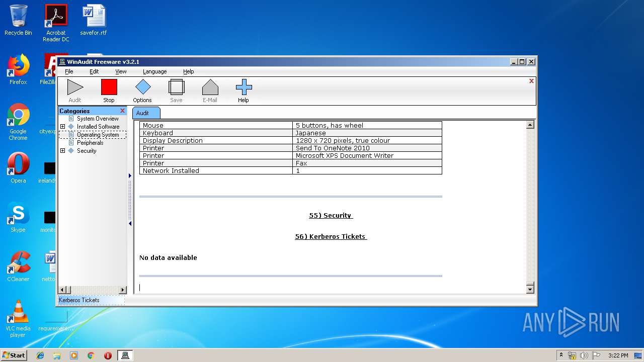Close the Categories panel

122,111
